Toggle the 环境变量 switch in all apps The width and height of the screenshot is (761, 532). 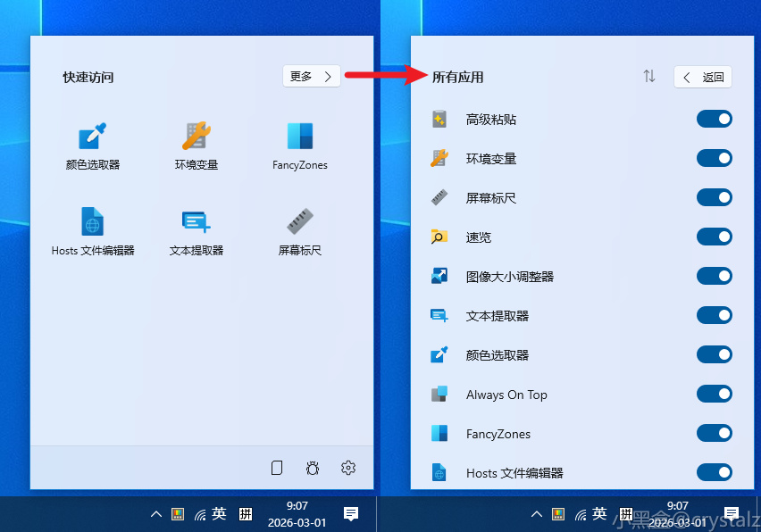point(714,158)
